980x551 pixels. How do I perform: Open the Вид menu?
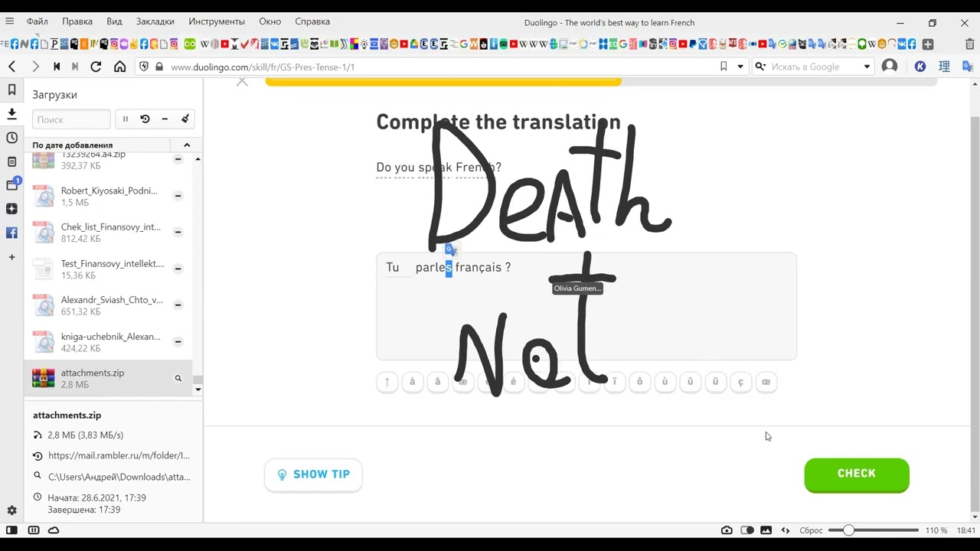pos(114,21)
